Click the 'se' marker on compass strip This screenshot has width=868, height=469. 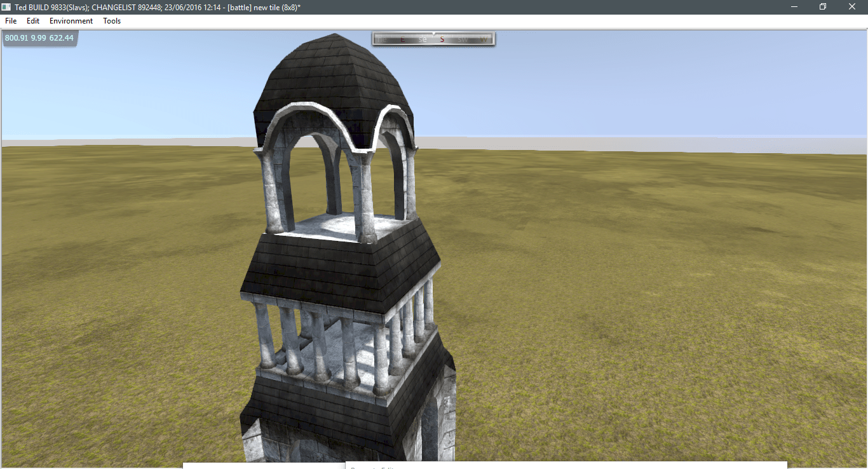click(423, 39)
